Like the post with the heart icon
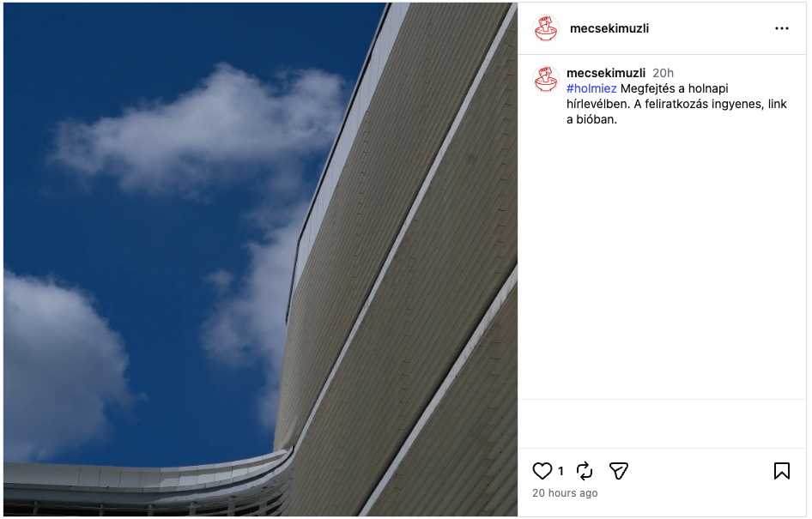812x519 pixels. click(542, 472)
